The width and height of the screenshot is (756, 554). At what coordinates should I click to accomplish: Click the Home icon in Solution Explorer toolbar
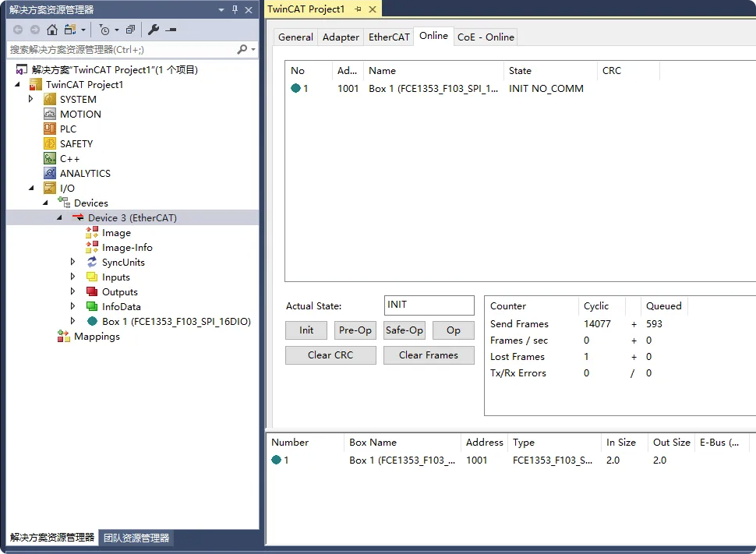(x=52, y=30)
